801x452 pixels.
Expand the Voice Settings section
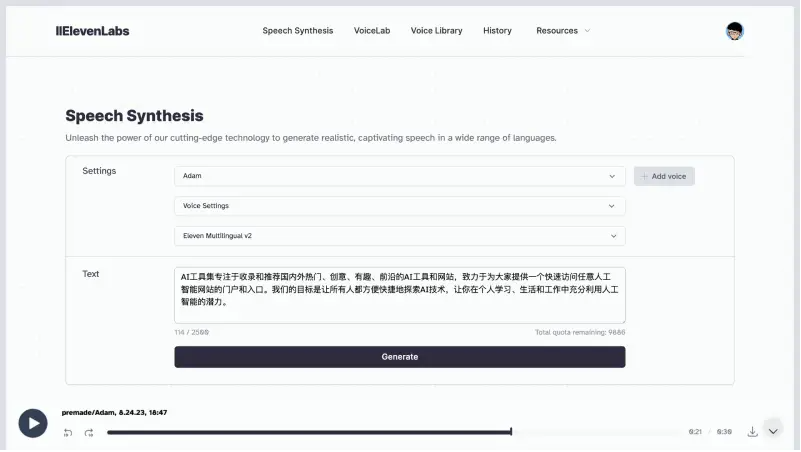(x=399, y=206)
